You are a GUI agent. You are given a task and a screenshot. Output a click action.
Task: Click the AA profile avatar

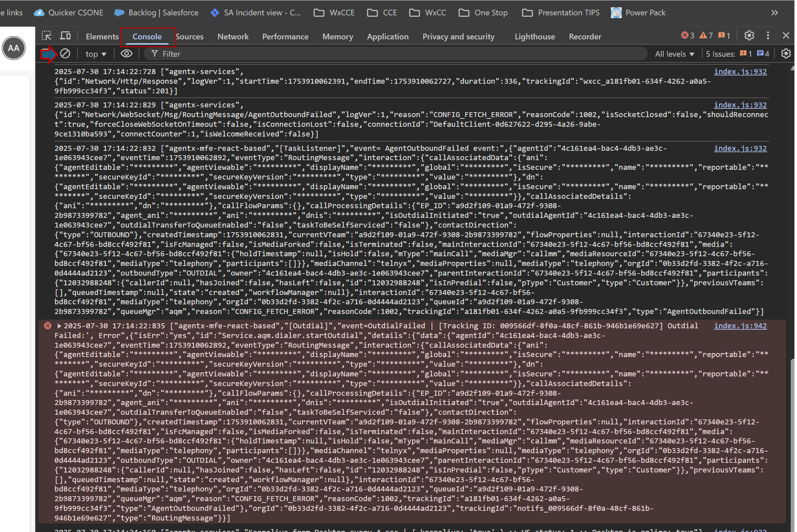click(x=14, y=48)
